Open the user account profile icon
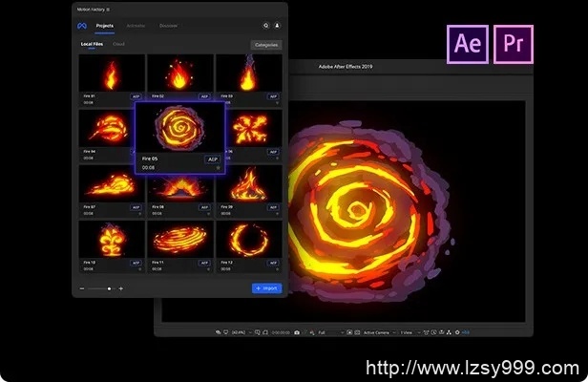588x382 pixels. click(277, 26)
